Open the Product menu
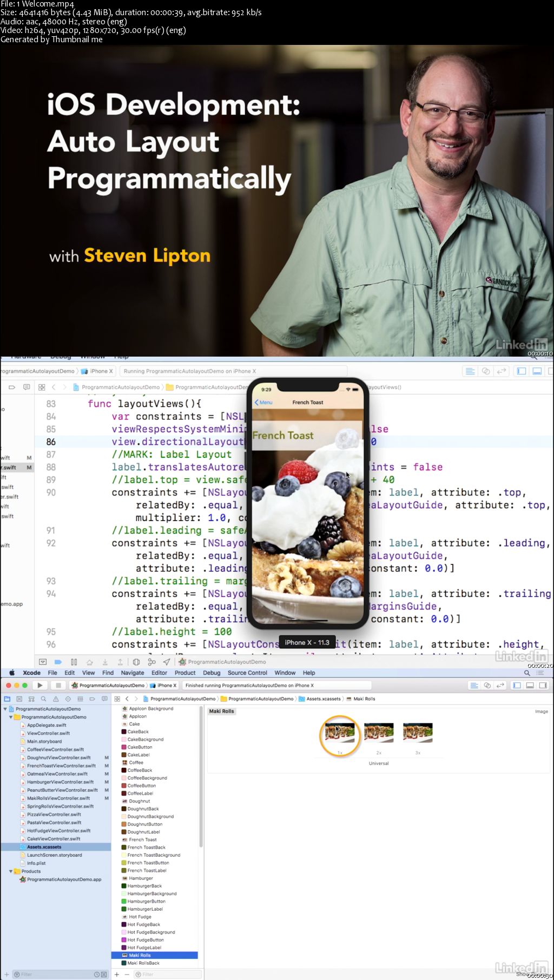554x980 pixels. pyautogui.click(x=185, y=673)
